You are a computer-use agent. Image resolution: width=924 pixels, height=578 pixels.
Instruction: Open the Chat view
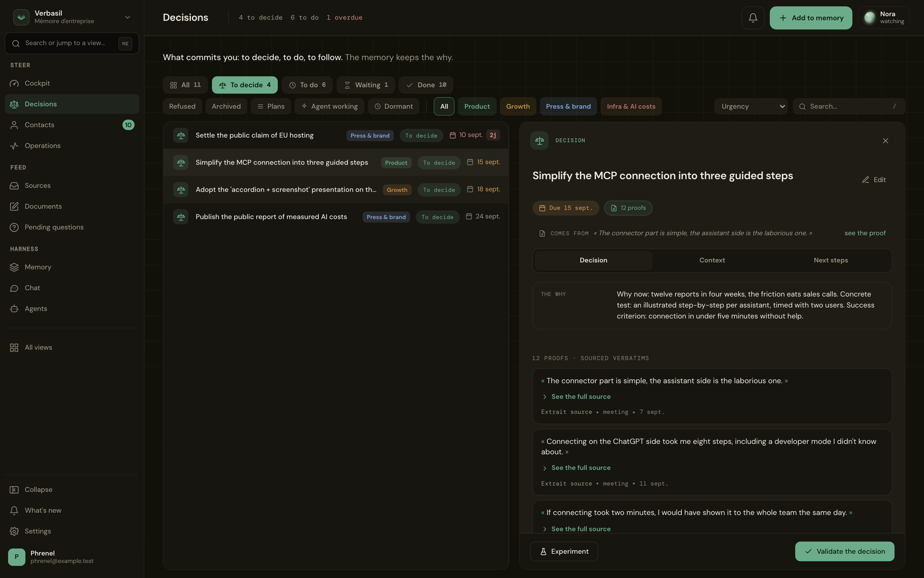tap(71, 288)
